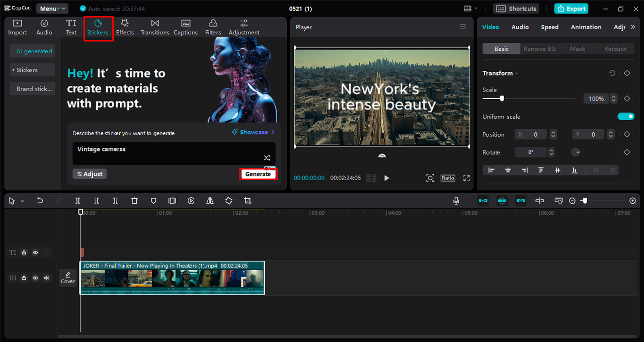Open the selection tool dropdown arrow
Viewport: 644px width, 342px height.
23,201
